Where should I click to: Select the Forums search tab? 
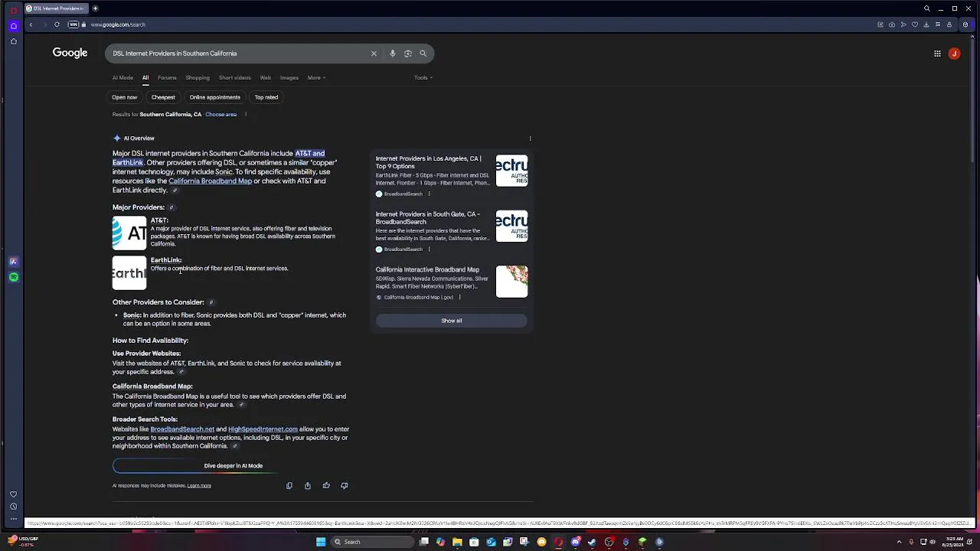pos(167,77)
